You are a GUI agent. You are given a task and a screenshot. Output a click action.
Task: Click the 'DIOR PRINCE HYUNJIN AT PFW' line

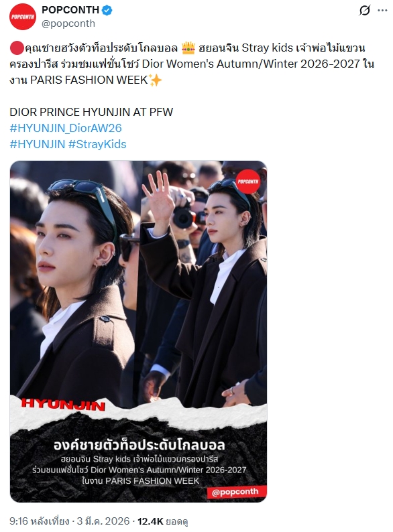point(91,112)
